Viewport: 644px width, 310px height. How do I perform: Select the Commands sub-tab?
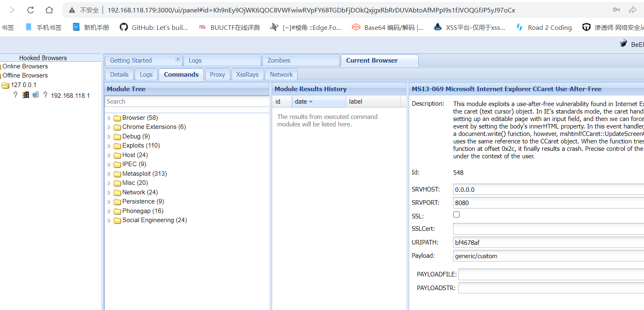181,75
